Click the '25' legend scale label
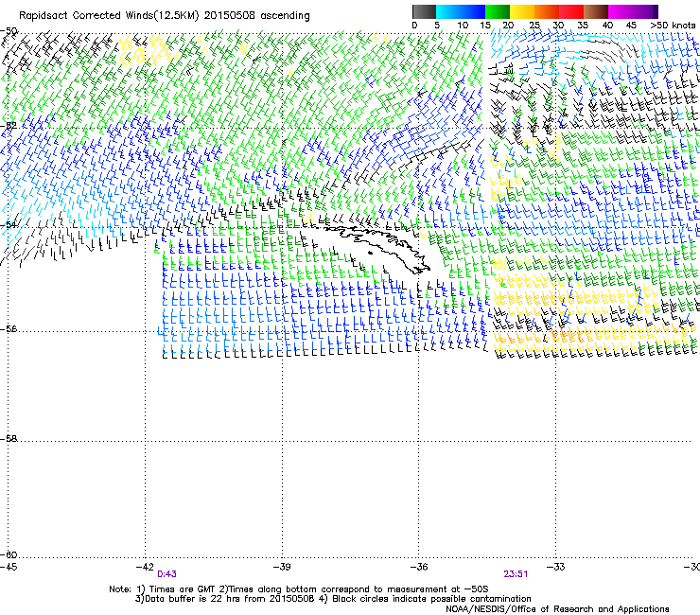The height and width of the screenshot is (615, 700). pos(534,26)
